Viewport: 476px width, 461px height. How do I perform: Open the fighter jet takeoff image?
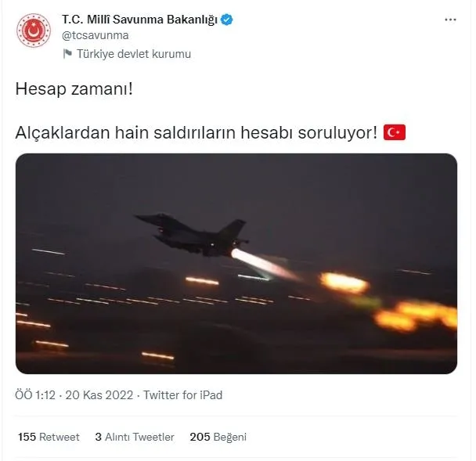(236, 264)
